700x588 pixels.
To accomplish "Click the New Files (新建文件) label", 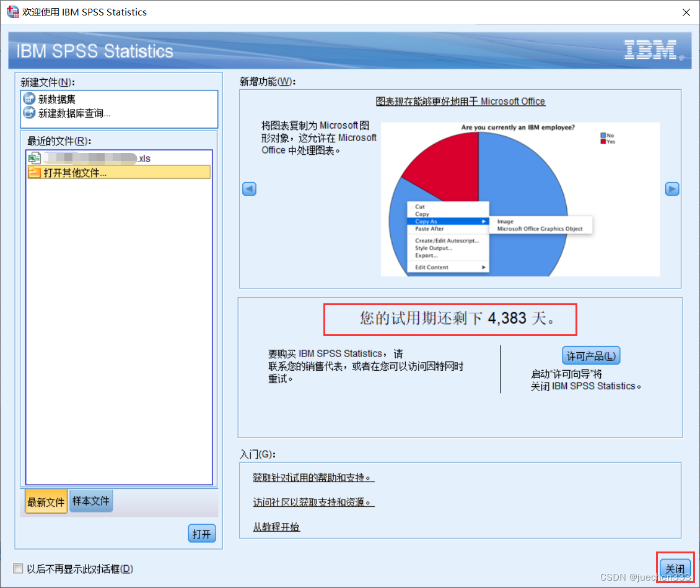I will pos(48,82).
